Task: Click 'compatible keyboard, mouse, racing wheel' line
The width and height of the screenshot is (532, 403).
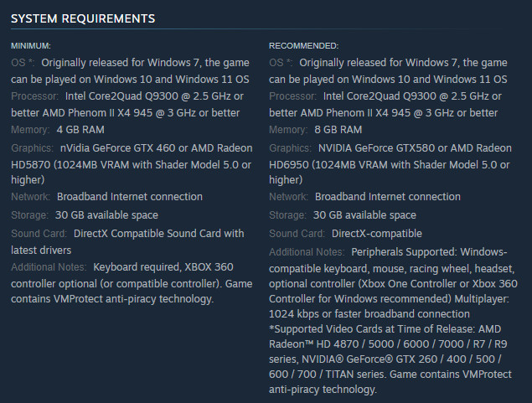Action: point(392,269)
